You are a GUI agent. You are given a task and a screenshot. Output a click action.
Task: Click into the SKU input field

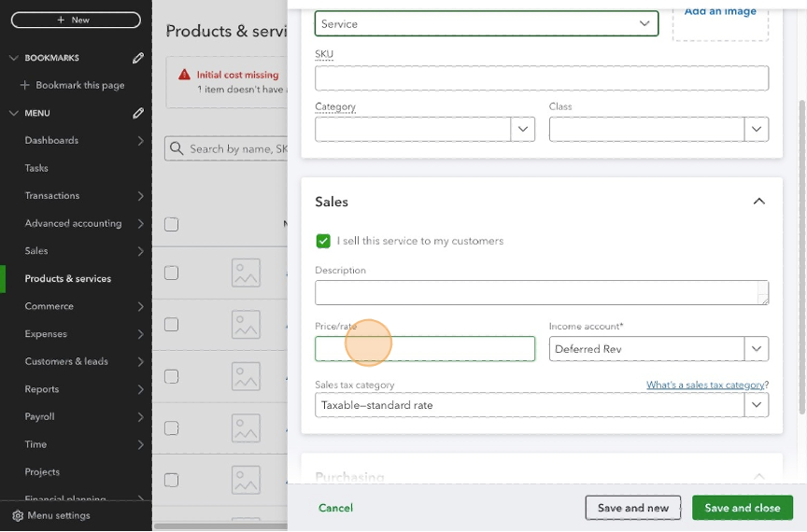click(542, 78)
